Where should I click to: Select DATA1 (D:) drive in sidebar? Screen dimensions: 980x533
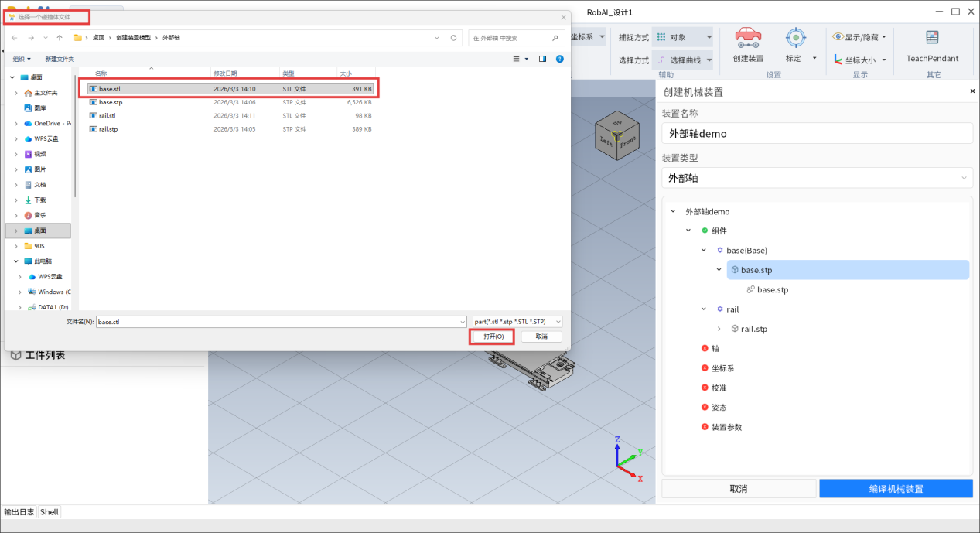click(x=48, y=307)
